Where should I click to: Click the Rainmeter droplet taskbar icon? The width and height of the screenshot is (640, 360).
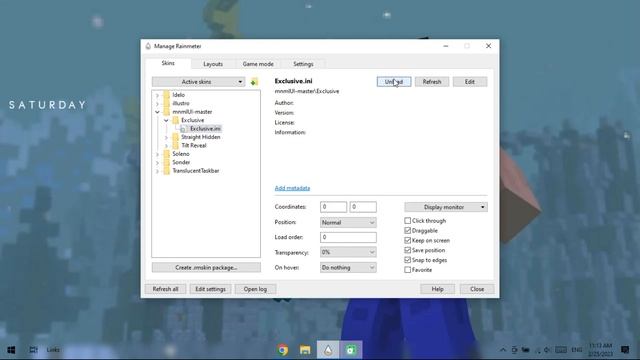(328, 350)
